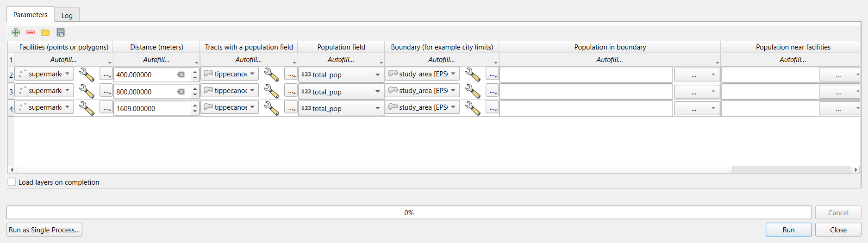Viewport: 868px width, 243px height.
Task: Browse boundary layer options in row 3
Action: coord(492,91)
